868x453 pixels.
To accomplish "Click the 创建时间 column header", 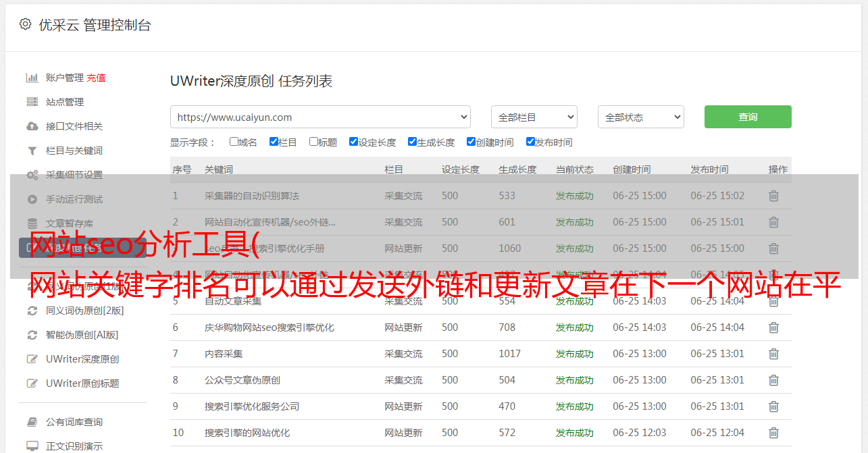I will pos(632,169).
